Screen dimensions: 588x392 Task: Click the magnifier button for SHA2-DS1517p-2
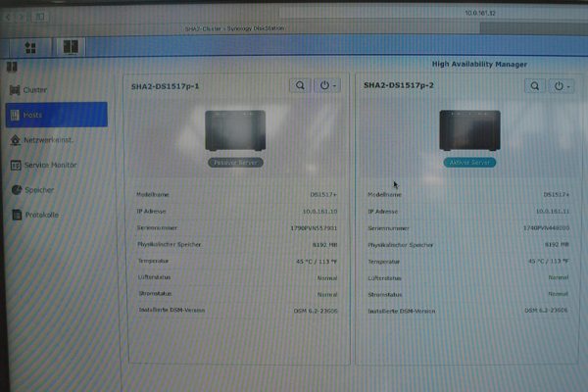535,86
